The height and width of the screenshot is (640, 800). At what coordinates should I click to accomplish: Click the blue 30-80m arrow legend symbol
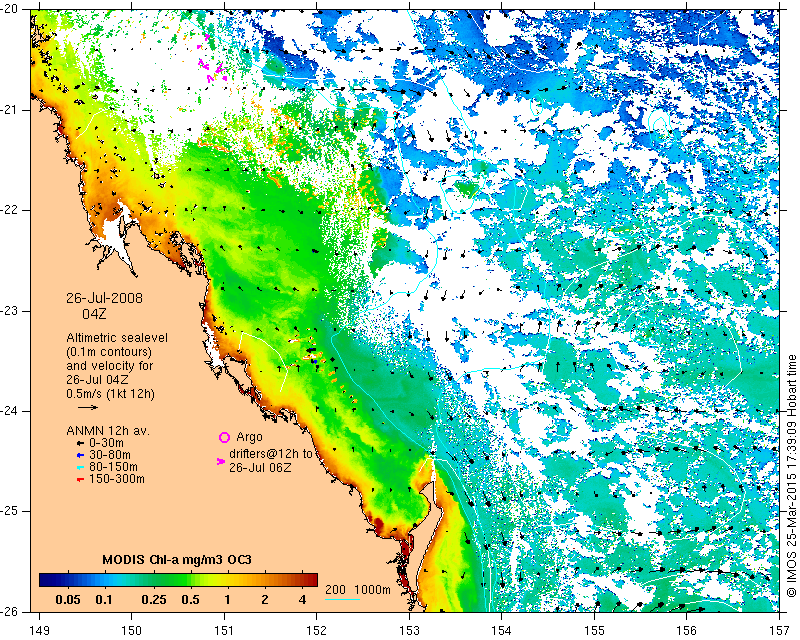[80, 455]
